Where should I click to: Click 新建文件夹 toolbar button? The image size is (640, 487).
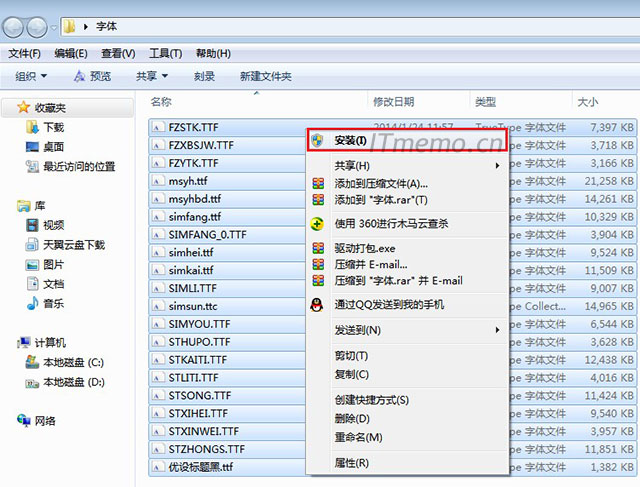(x=266, y=76)
